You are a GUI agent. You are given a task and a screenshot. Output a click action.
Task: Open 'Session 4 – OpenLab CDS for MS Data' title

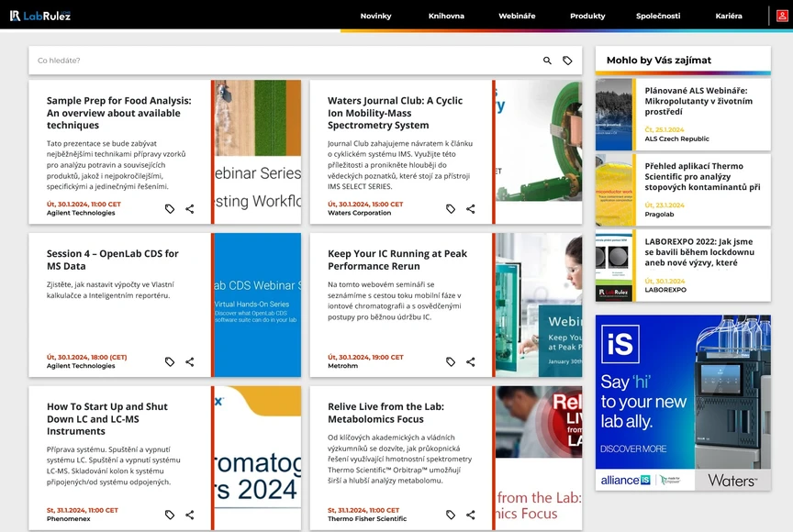coord(112,260)
